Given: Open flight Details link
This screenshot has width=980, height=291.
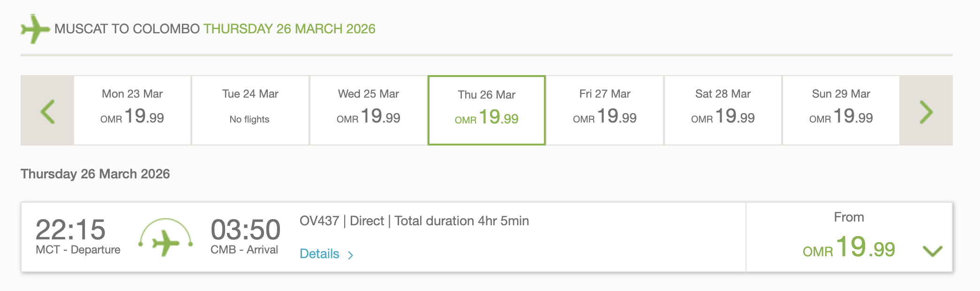Looking at the screenshot, I should (x=319, y=254).
